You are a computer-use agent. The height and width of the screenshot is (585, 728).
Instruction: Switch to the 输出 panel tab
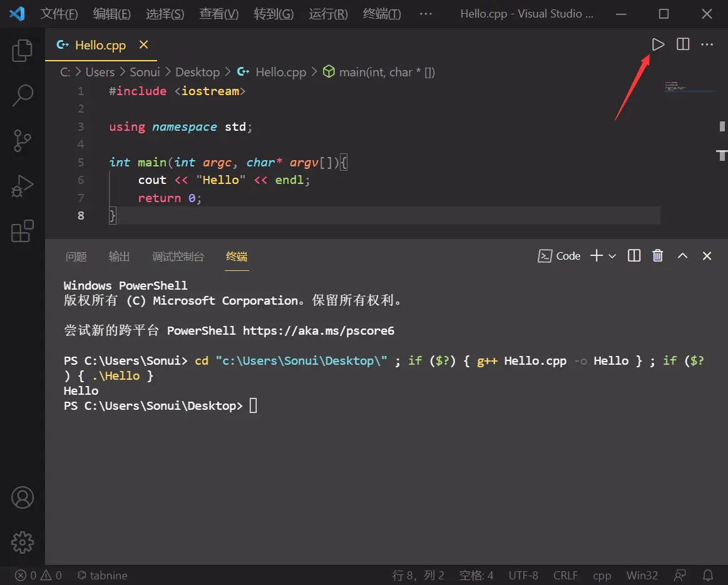[x=119, y=257]
